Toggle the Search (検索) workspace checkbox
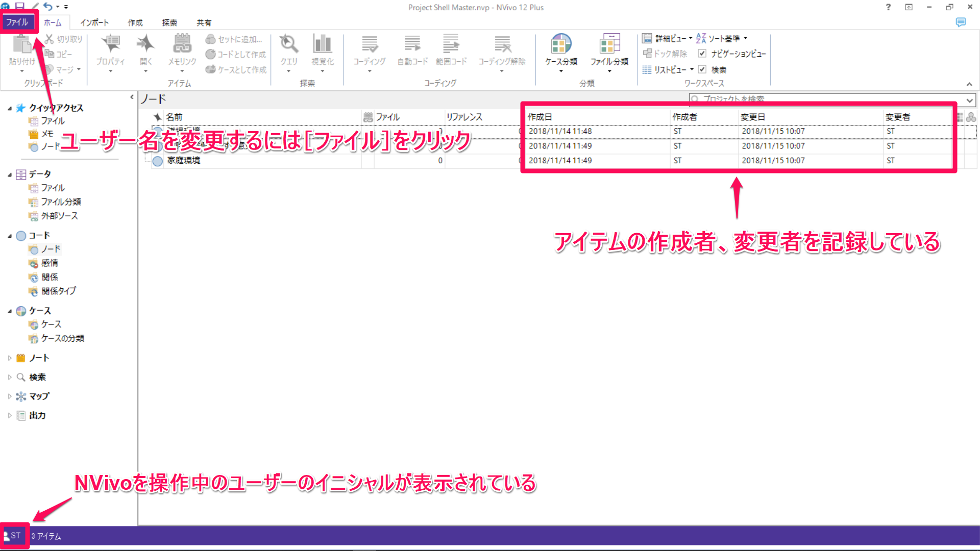The width and height of the screenshot is (980, 551). [x=702, y=69]
